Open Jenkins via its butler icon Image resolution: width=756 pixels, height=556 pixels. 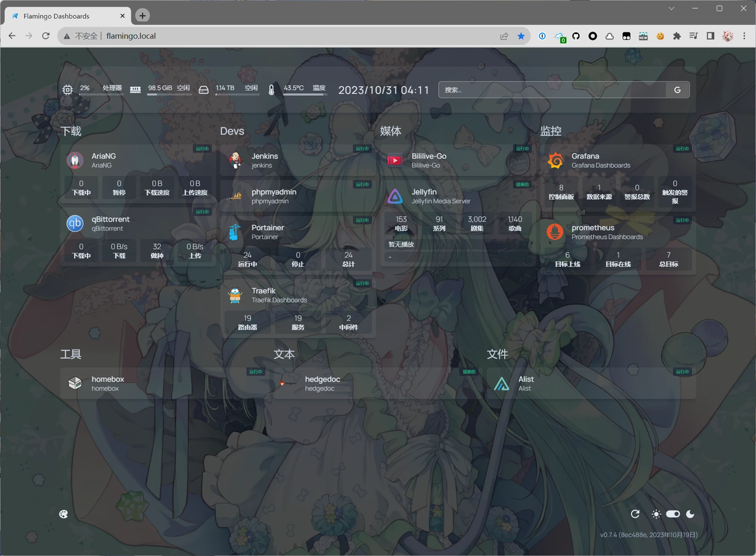tap(235, 160)
